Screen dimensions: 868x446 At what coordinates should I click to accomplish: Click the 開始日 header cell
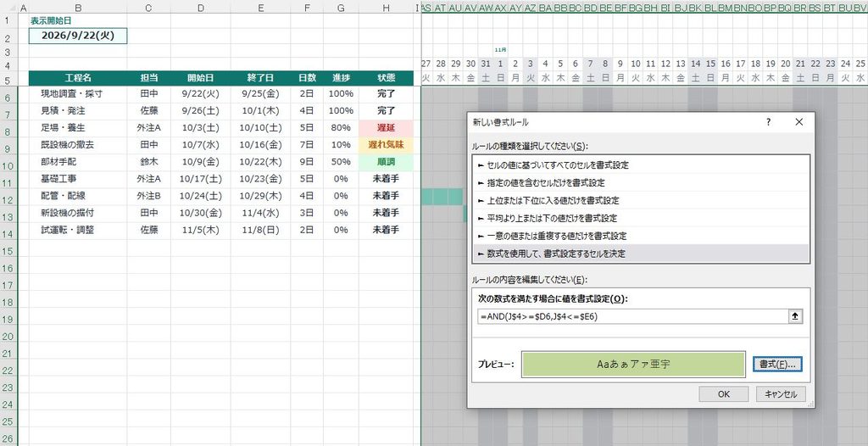pos(200,77)
